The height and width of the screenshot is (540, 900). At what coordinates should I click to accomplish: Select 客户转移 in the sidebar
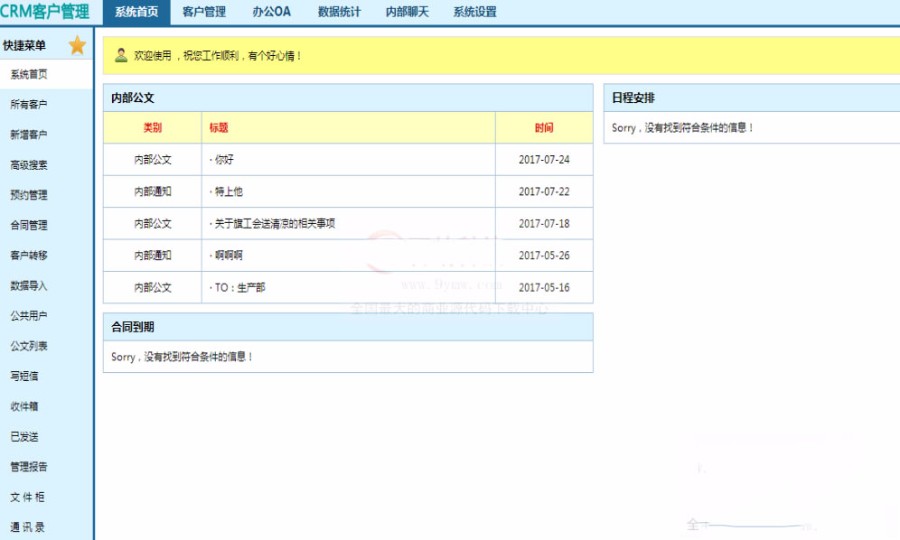coord(29,255)
